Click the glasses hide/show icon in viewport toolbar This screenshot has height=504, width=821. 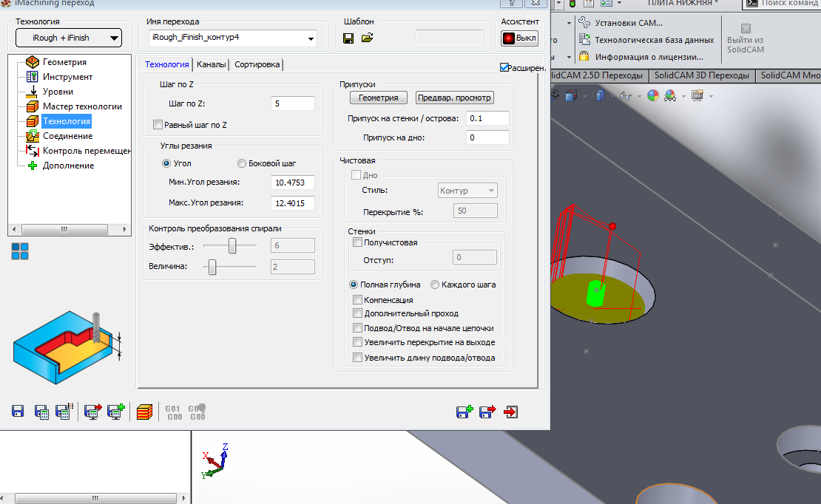[x=625, y=96]
